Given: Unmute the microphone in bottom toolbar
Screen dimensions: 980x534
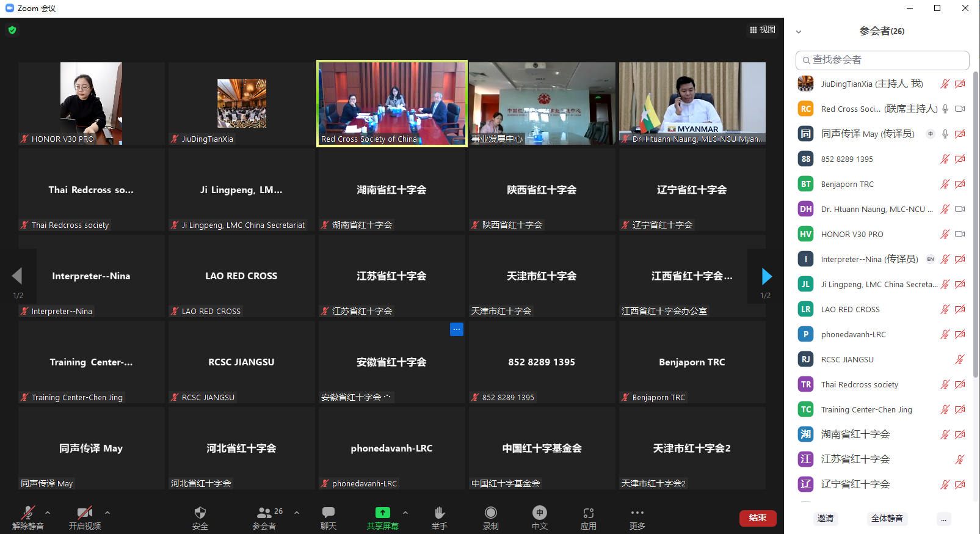Looking at the screenshot, I should (27, 513).
